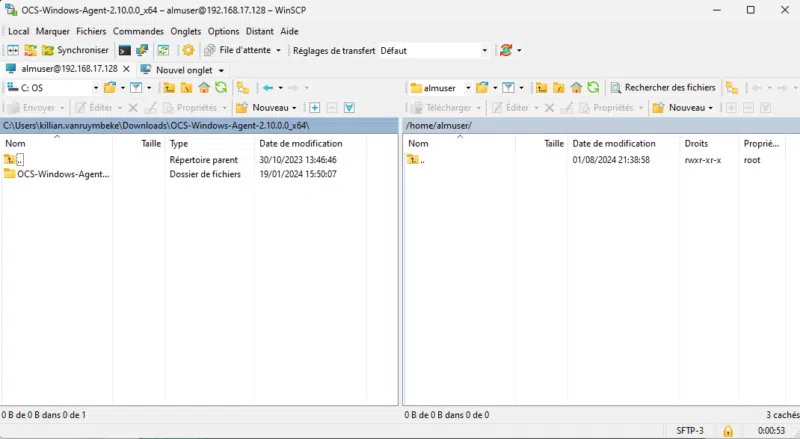Go to parent directory in remote panel toolbar
The width and height of the screenshot is (800, 439).
[541, 88]
